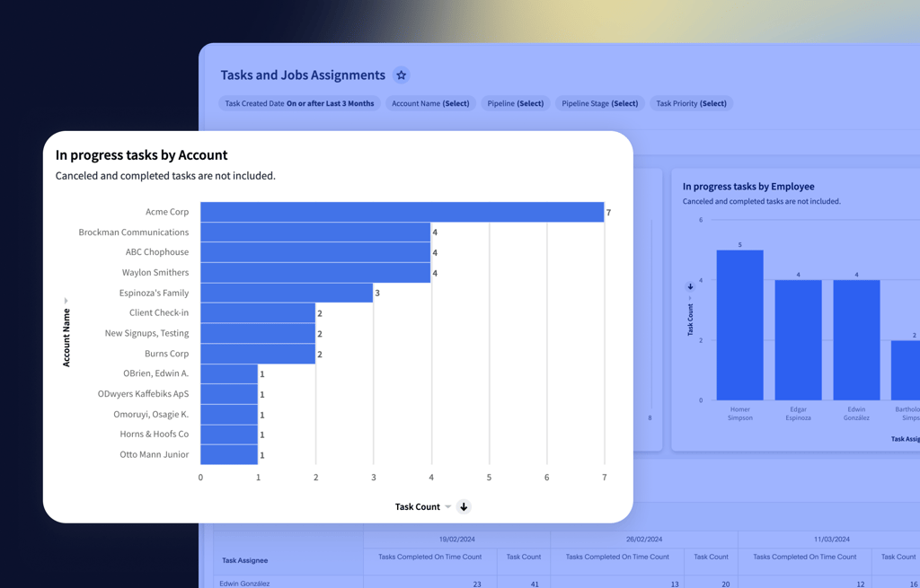
Task: Click sort arrow on Employee chart's Task Count axis
Action: tap(690, 286)
